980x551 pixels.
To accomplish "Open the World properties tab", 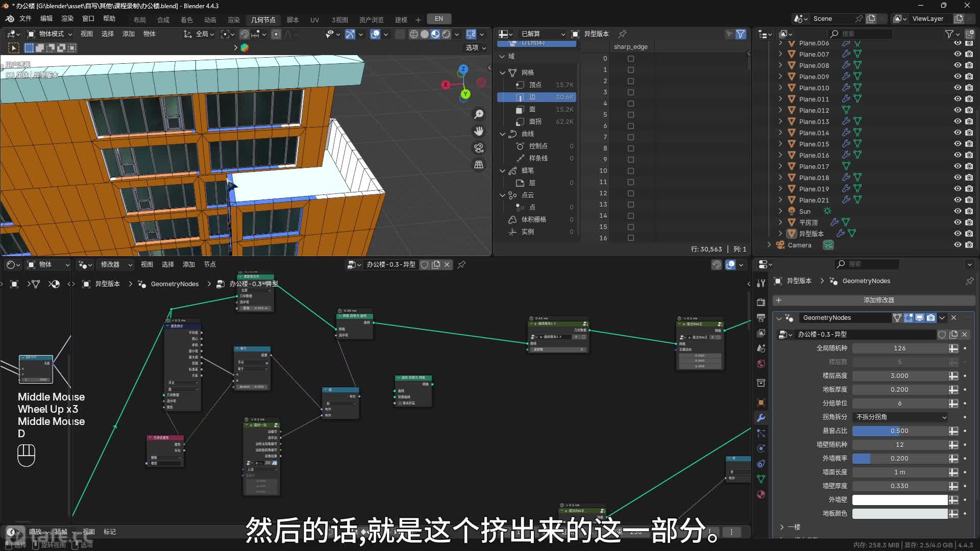I will pyautogui.click(x=761, y=364).
